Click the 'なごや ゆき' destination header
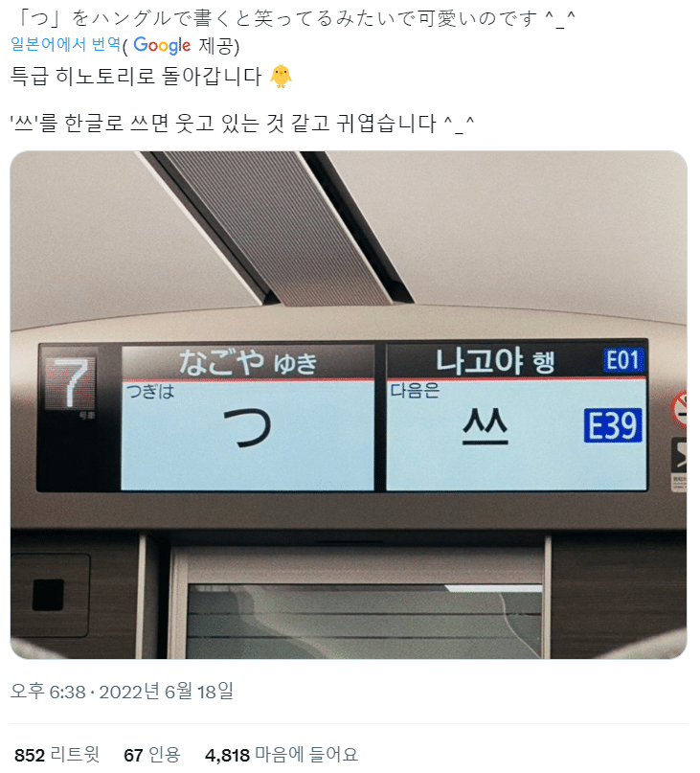 tap(247, 362)
